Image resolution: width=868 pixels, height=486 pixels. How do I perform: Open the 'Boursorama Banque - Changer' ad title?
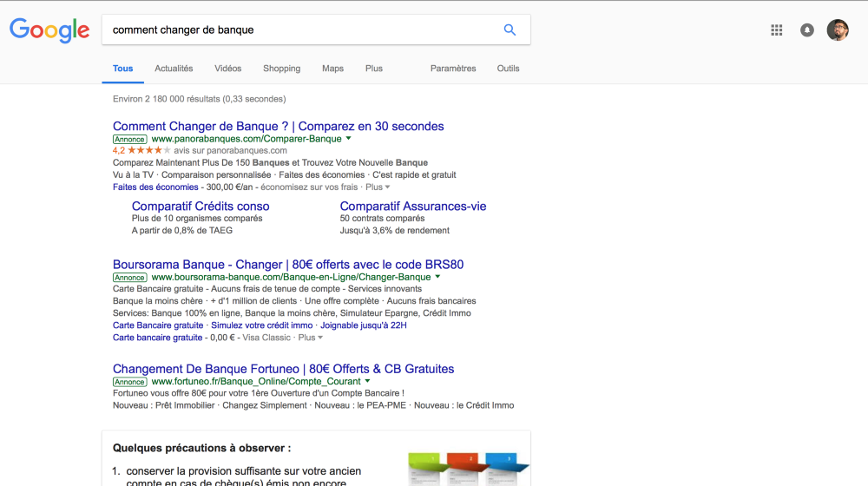(x=288, y=265)
